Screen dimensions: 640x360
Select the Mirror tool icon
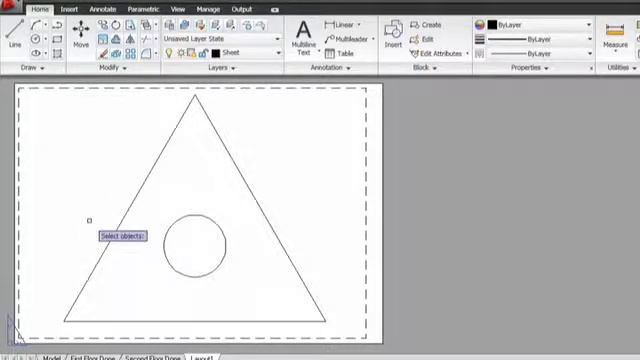tap(130, 39)
